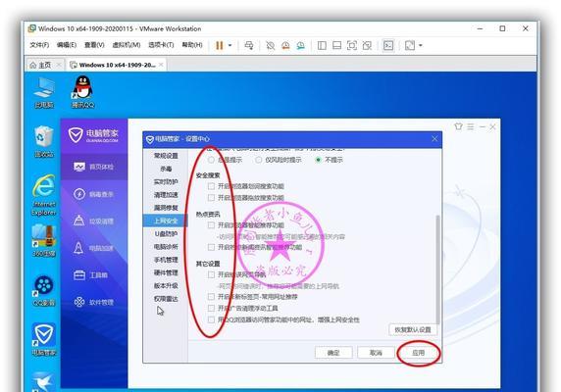Enable the VMware full screen view icon
This screenshot has width=561, height=392.
click(352, 45)
